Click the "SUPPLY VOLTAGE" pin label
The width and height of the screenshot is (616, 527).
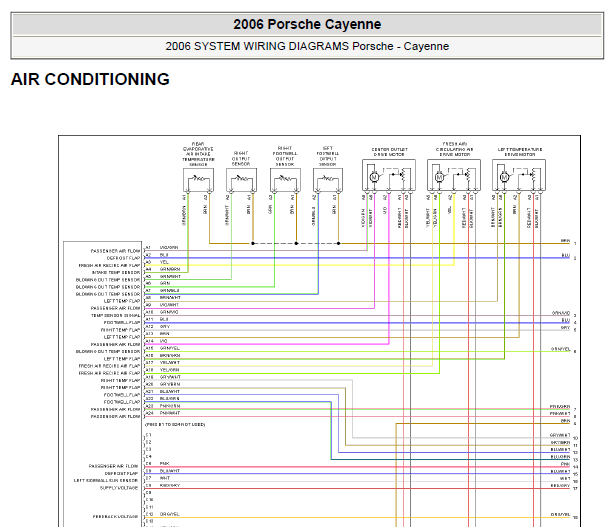(x=119, y=488)
